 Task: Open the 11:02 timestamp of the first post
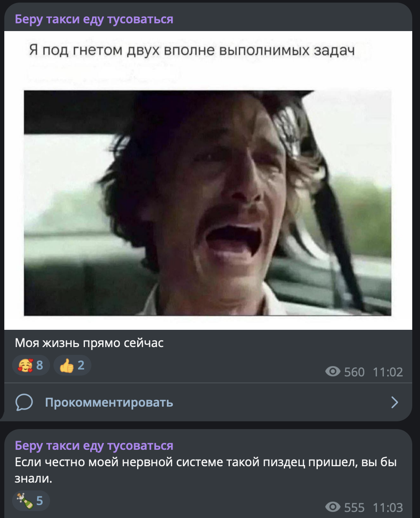click(x=387, y=372)
